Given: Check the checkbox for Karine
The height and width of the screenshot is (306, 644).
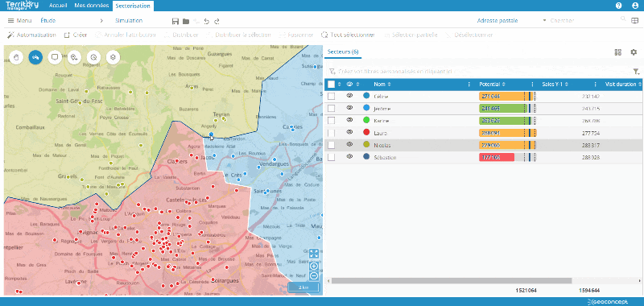Looking at the screenshot, I should click(x=331, y=121).
